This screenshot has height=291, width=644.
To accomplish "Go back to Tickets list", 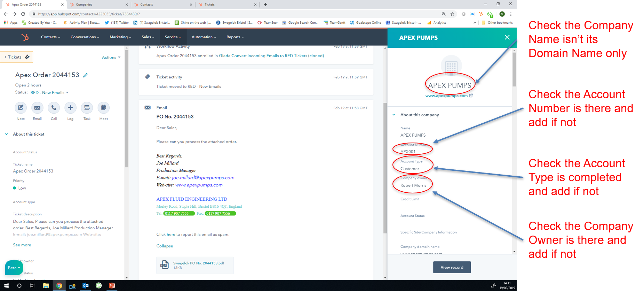I will click(x=16, y=57).
